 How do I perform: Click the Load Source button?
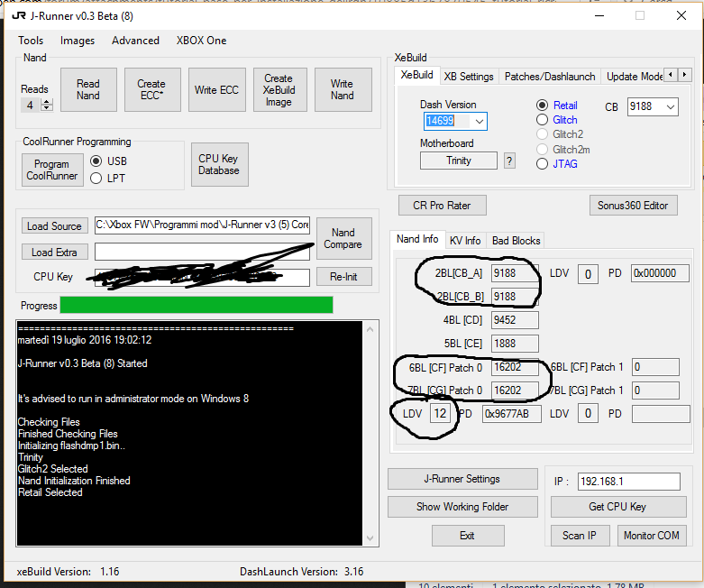[54, 226]
